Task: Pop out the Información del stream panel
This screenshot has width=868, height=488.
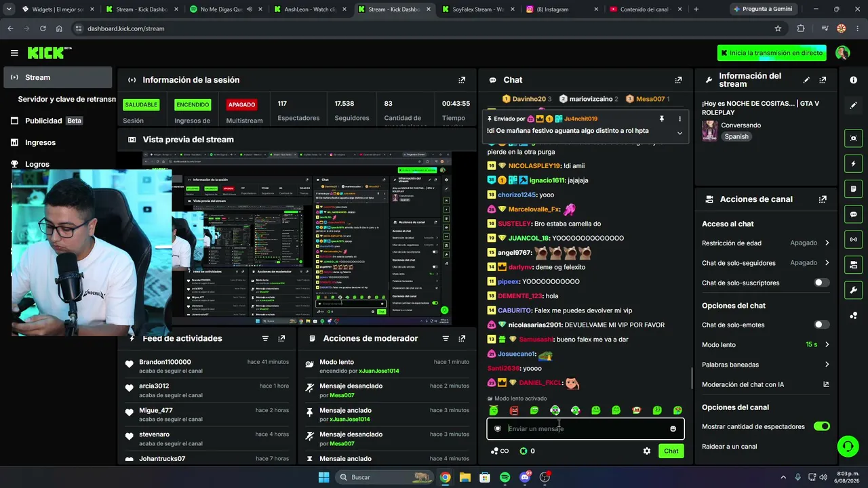Action: click(823, 80)
